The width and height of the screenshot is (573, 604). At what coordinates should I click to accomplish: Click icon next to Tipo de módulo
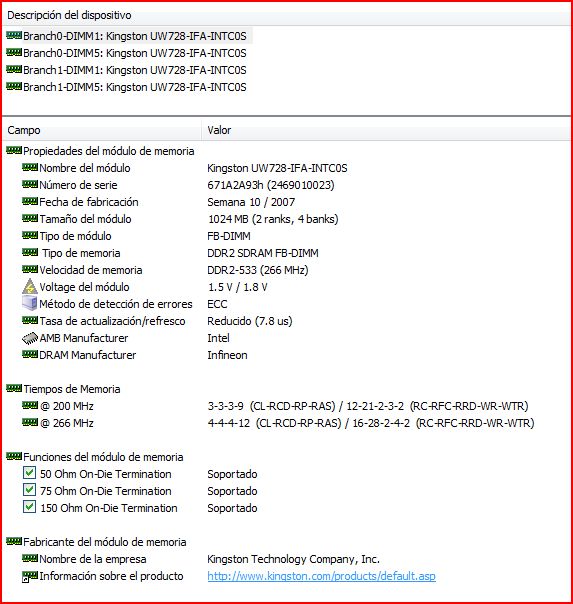30,235
